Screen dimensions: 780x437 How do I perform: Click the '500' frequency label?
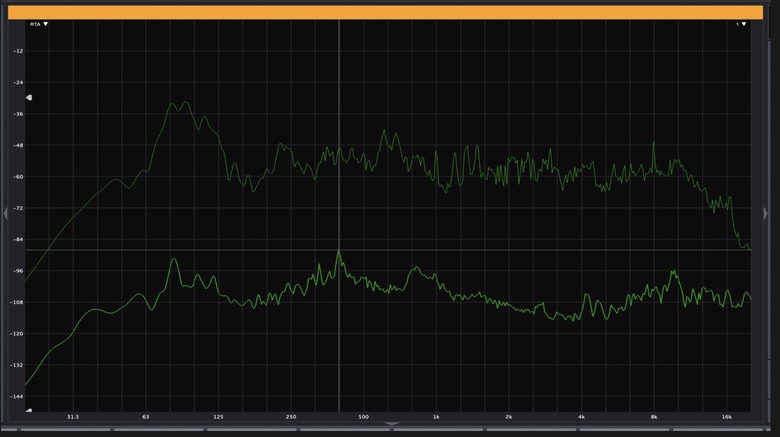pos(364,417)
